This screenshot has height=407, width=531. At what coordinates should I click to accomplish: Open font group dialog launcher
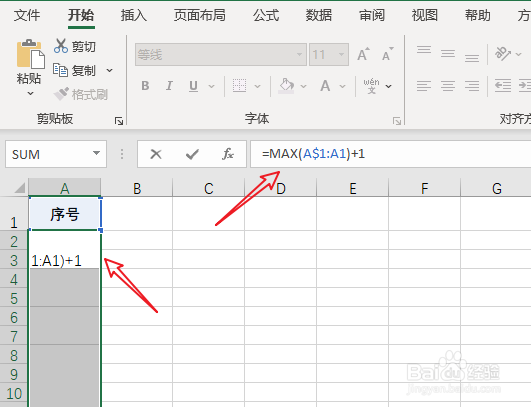coord(397,121)
